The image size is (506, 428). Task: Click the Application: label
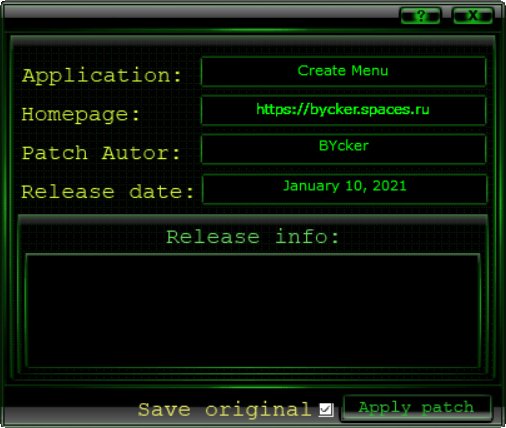[102, 76]
